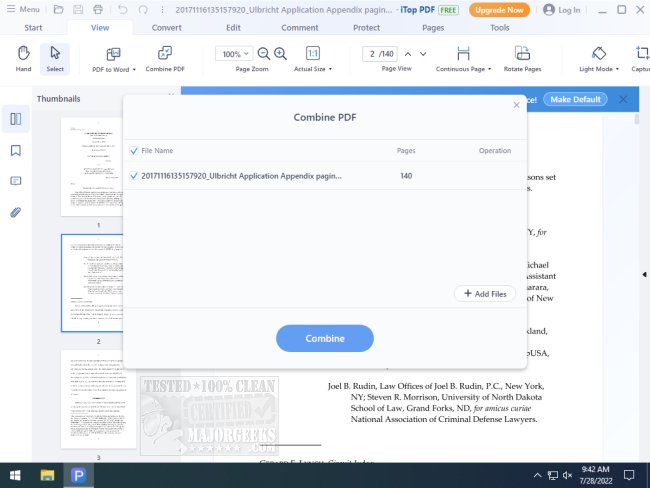The image size is (650, 488).
Task: Switch to the Convert tab
Action: pos(167,28)
